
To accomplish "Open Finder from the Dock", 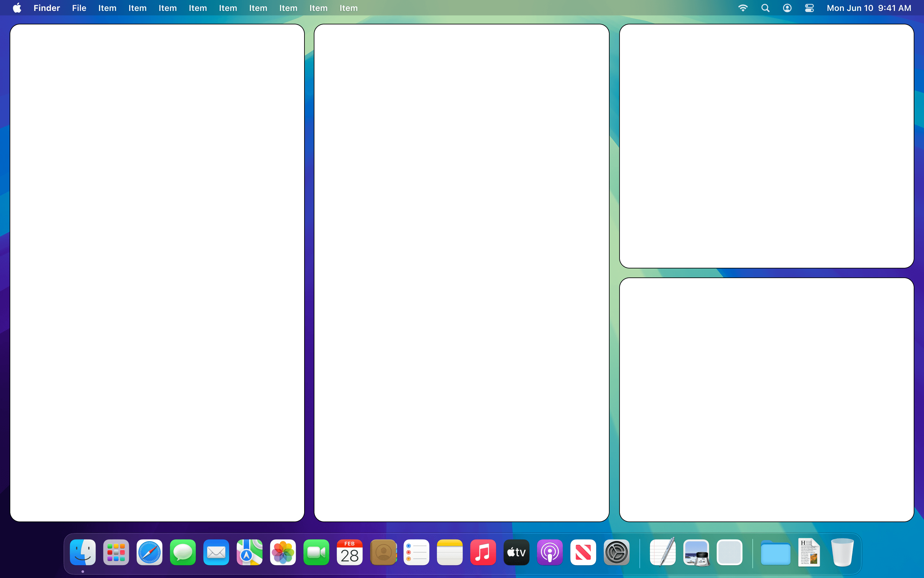I will (83, 552).
